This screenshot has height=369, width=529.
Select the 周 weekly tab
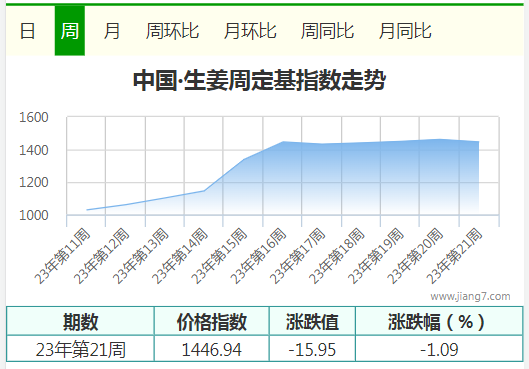[70, 31]
